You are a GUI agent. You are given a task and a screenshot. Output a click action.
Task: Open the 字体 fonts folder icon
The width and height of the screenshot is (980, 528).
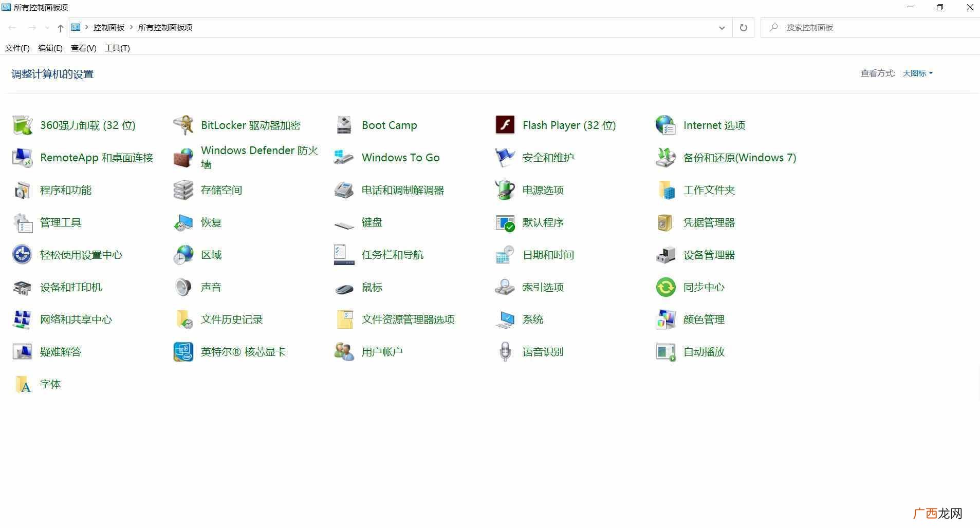click(22, 384)
